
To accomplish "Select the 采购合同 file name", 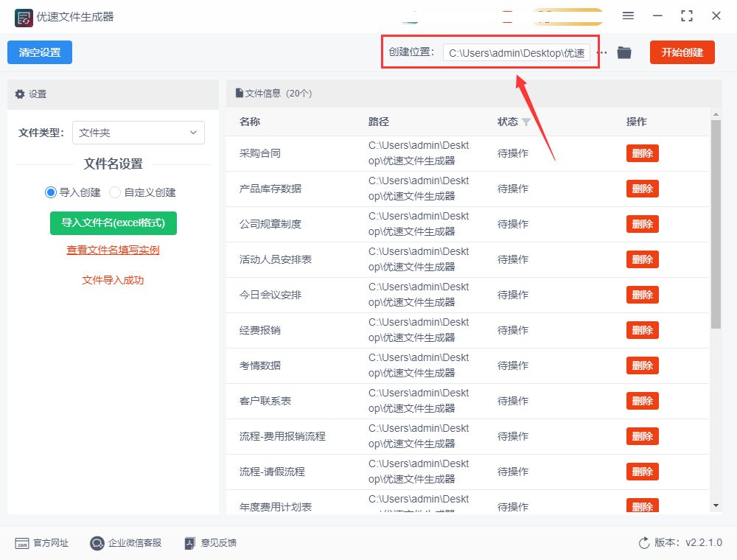I will click(x=260, y=153).
